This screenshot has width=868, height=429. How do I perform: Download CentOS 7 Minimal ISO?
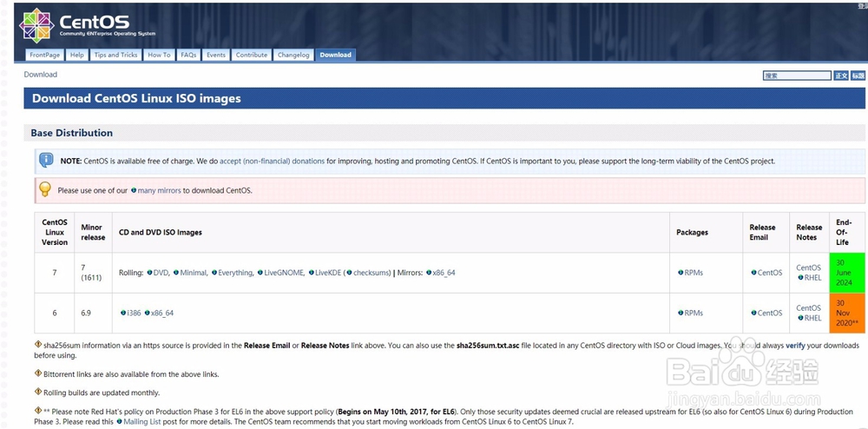coord(194,273)
